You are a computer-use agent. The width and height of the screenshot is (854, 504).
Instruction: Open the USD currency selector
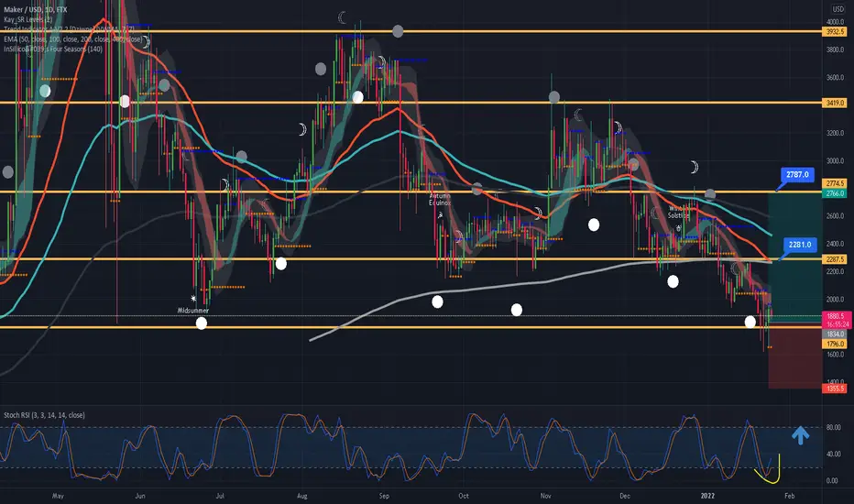tap(838, 9)
